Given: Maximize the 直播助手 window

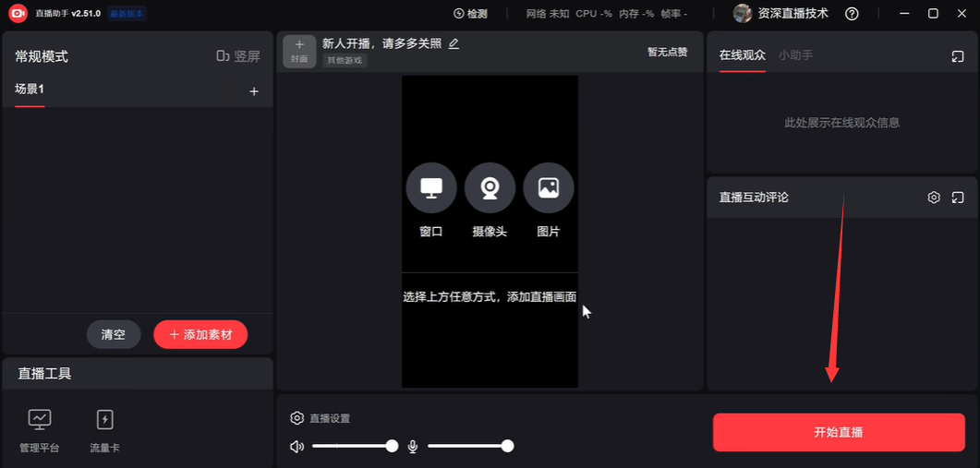Looking at the screenshot, I should pos(933,13).
